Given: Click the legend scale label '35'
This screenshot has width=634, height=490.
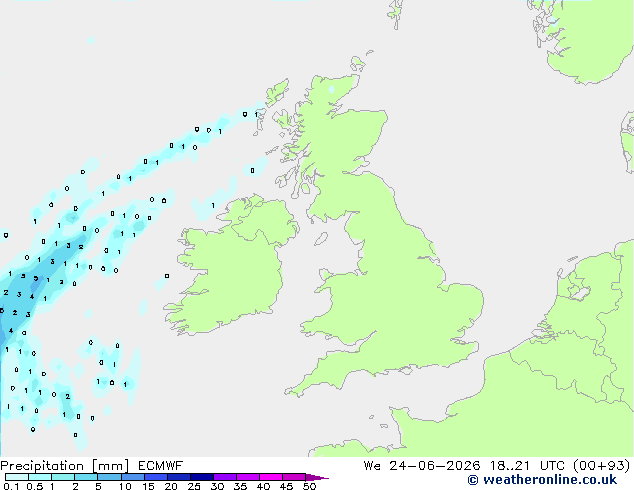Looking at the screenshot, I should [x=240, y=486].
